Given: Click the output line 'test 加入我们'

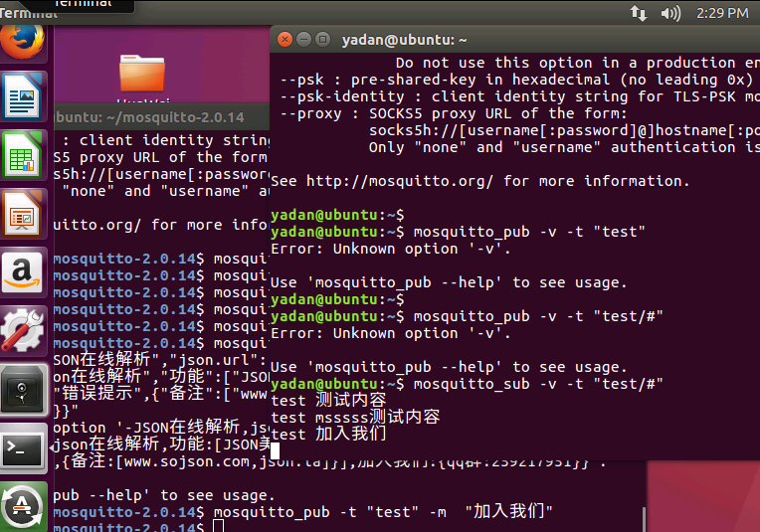Looking at the screenshot, I should [x=328, y=435].
